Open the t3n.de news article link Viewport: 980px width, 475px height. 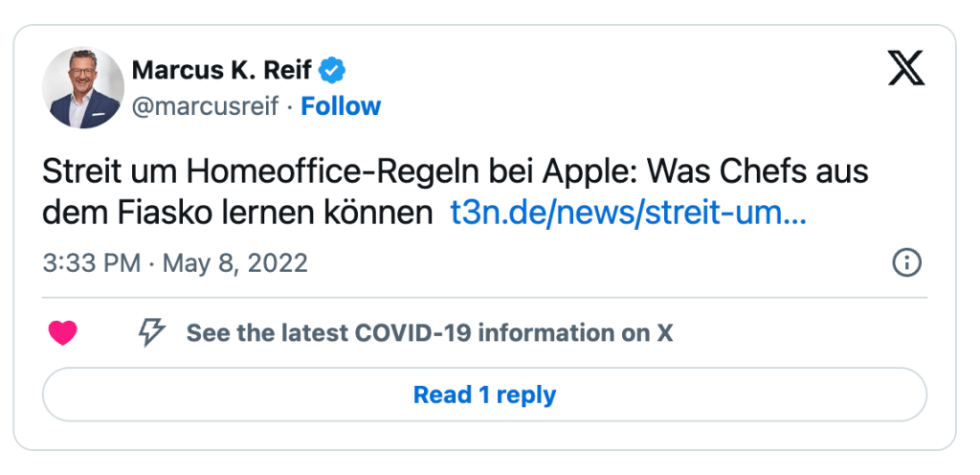(x=628, y=214)
